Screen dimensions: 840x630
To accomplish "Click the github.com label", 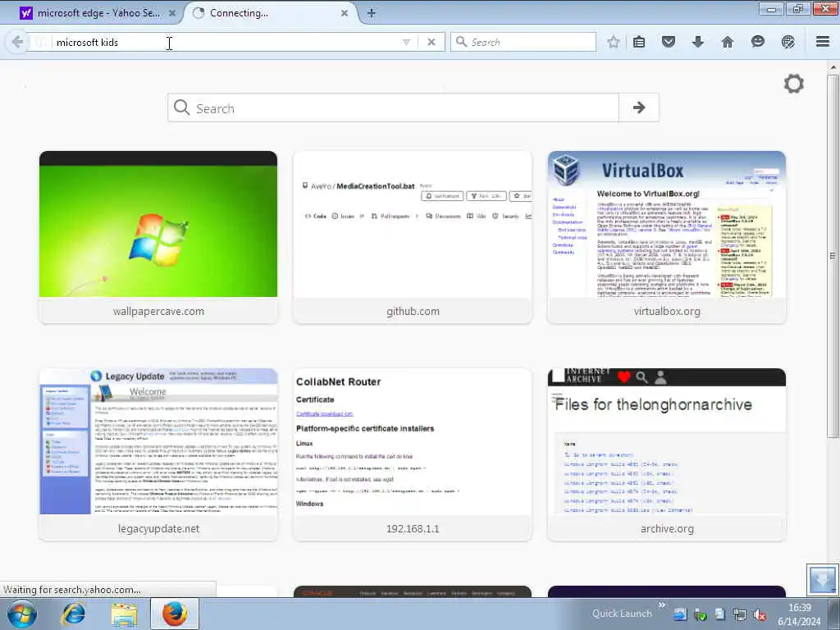I will pos(413,311).
